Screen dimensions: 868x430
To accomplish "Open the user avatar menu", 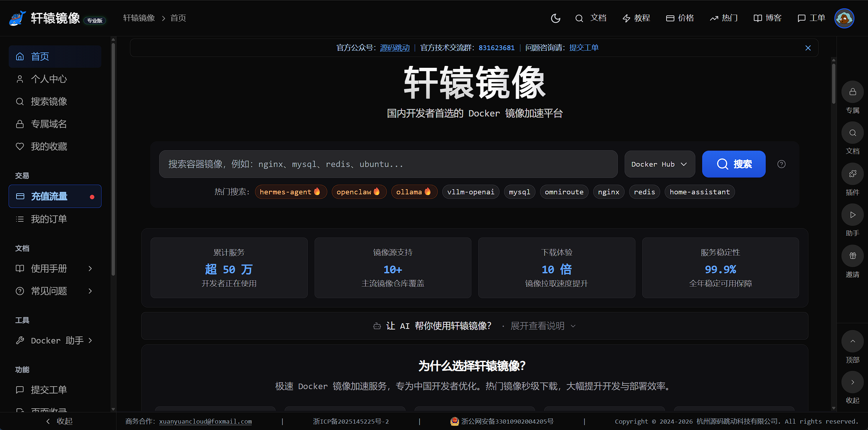I will [844, 18].
